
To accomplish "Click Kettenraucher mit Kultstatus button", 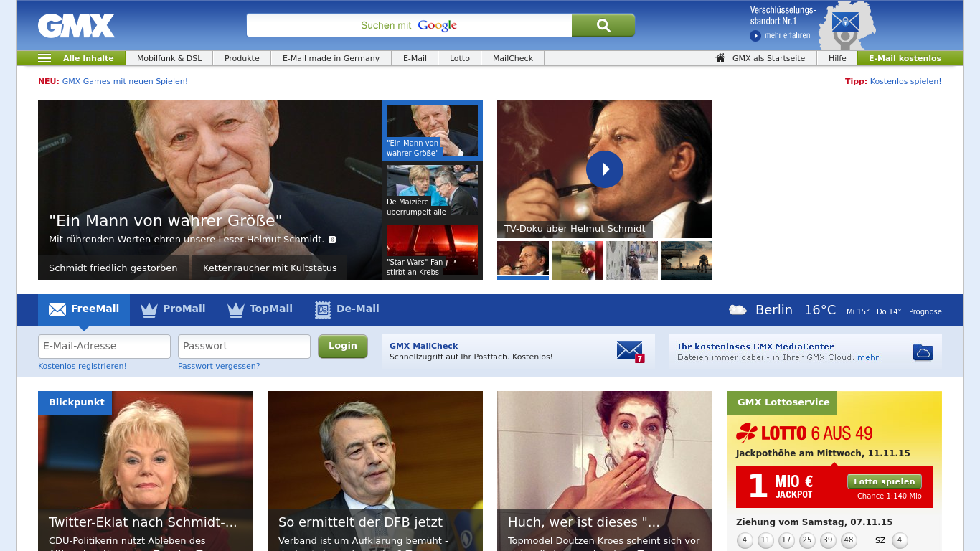I will tap(270, 268).
